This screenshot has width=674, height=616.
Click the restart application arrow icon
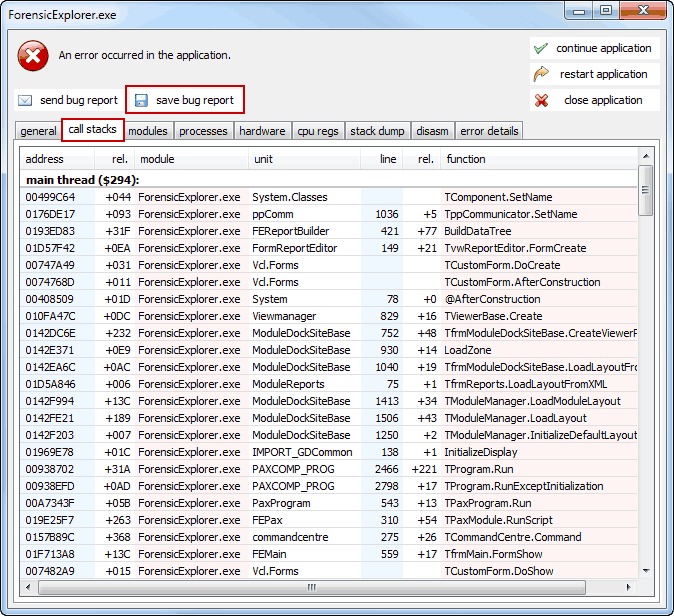[541, 74]
